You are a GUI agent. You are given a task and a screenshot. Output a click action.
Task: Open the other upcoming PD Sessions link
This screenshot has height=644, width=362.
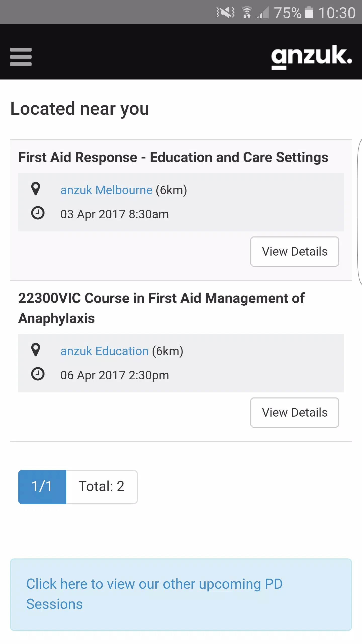(x=154, y=594)
